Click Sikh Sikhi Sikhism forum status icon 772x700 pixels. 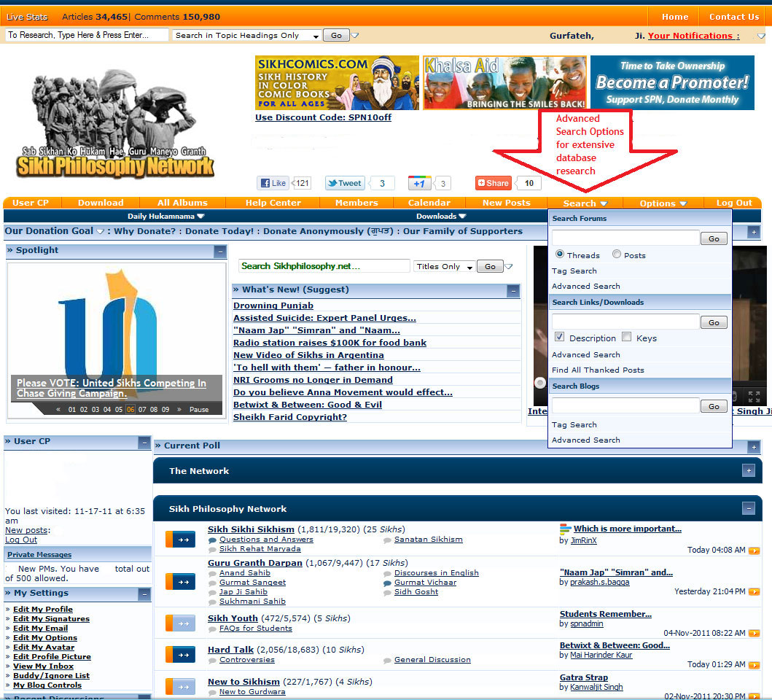click(x=180, y=540)
